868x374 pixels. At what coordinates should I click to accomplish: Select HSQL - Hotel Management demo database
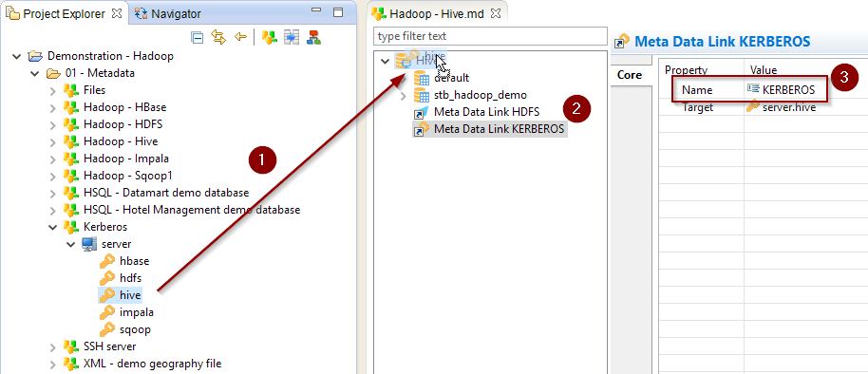tap(192, 210)
